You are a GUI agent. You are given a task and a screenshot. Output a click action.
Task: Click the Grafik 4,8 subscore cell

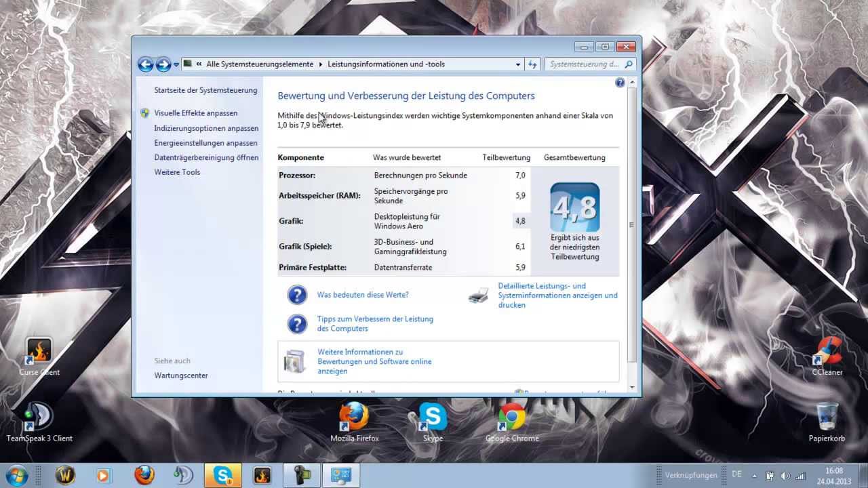coord(520,221)
